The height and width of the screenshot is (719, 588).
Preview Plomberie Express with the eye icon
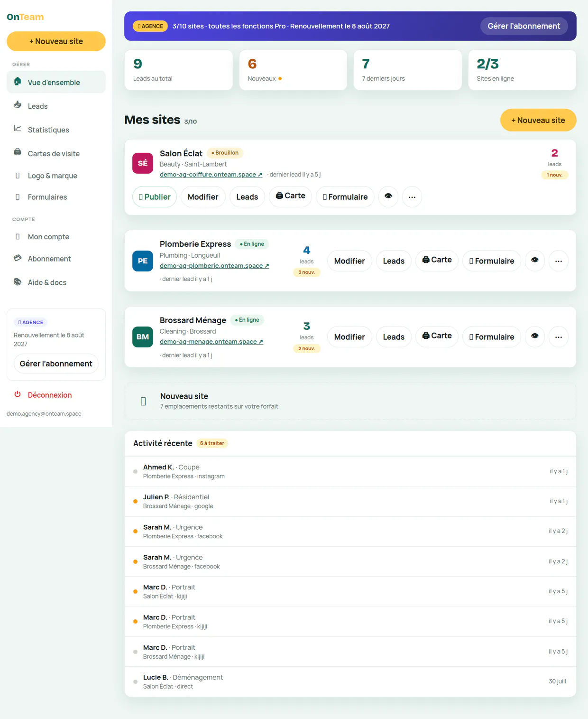coord(535,261)
